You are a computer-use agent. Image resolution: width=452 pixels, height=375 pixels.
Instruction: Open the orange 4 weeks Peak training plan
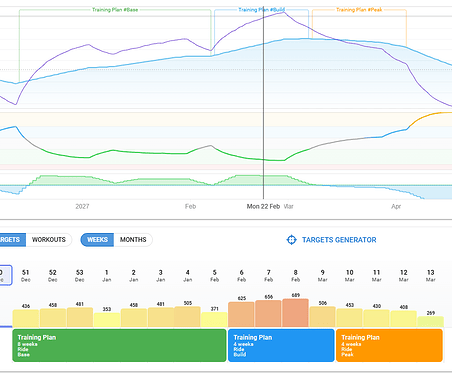389,345
